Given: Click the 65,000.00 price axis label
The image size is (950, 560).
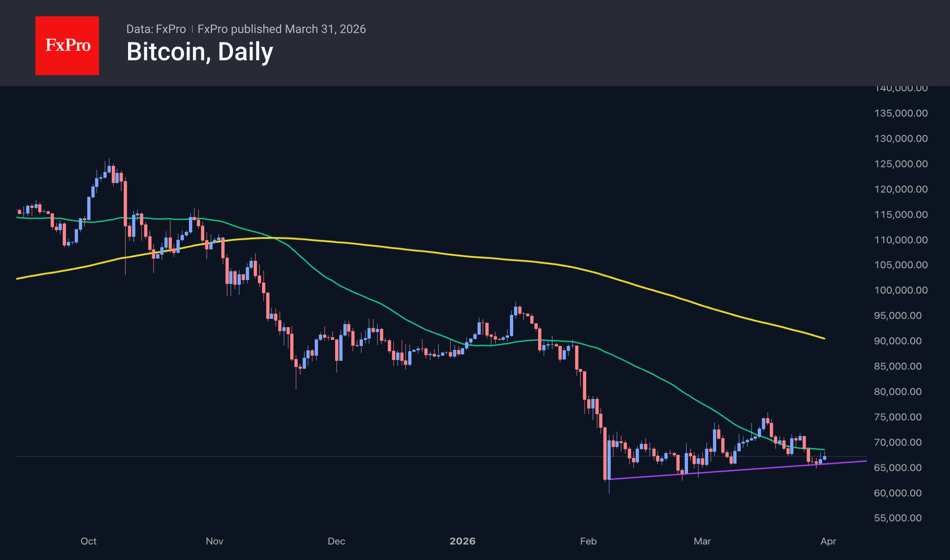Looking at the screenshot, I should 898,467.
